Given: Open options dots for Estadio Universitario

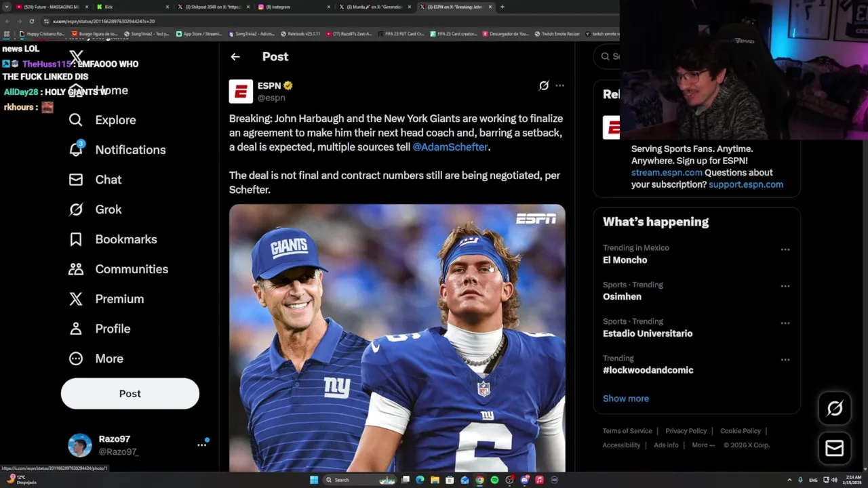Looking at the screenshot, I should click(x=785, y=323).
